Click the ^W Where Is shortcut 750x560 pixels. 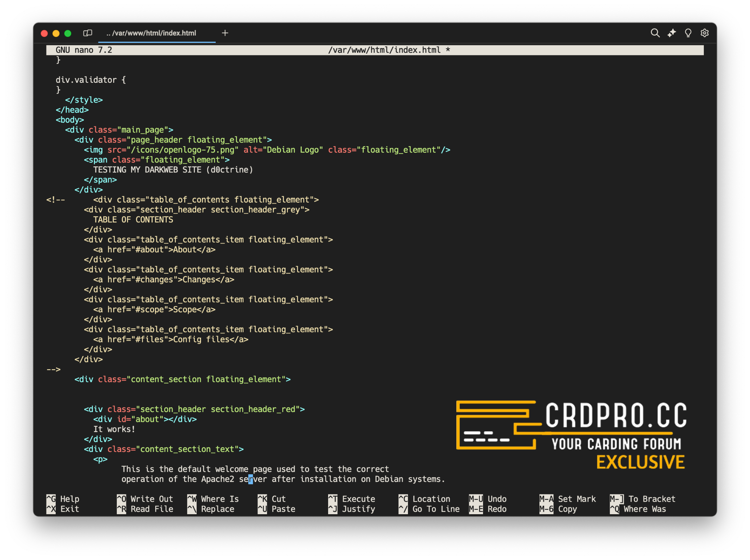(x=213, y=499)
